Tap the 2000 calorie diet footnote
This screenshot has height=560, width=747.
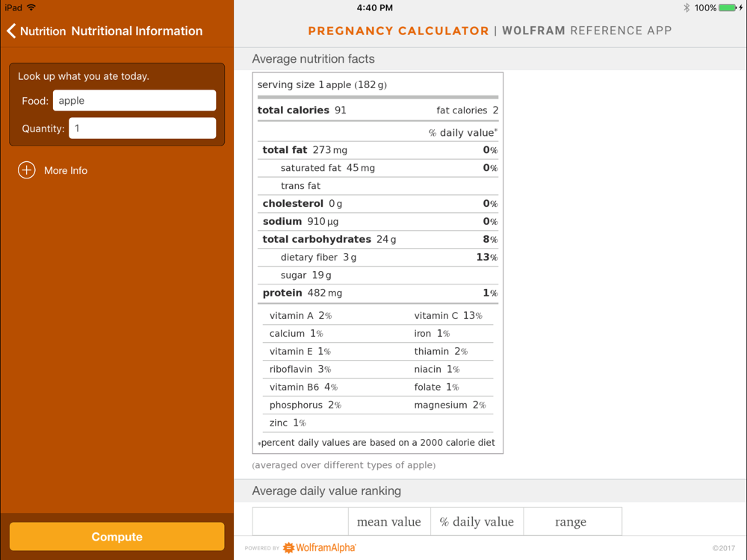376,442
